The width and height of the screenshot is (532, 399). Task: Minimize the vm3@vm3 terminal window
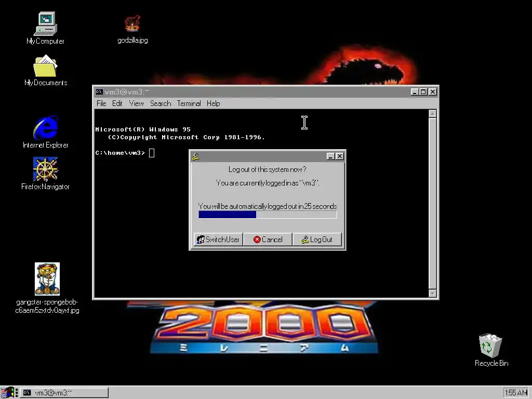coord(414,91)
